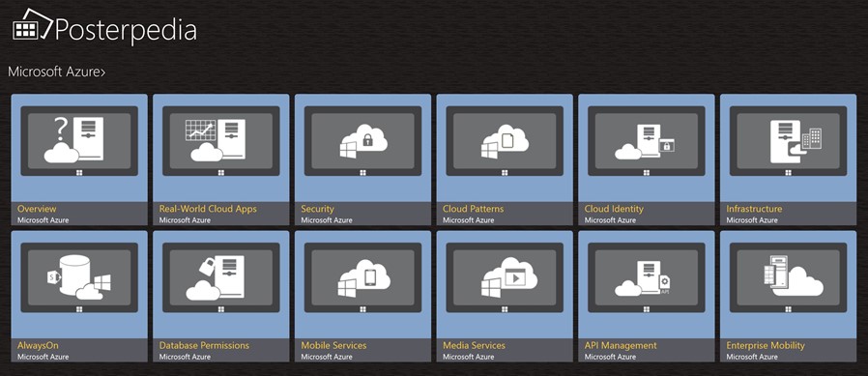Select the Mobile Services phone cloud icon
Viewport: 868px width, 376px height.
pyautogui.click(x=363, y=278)
